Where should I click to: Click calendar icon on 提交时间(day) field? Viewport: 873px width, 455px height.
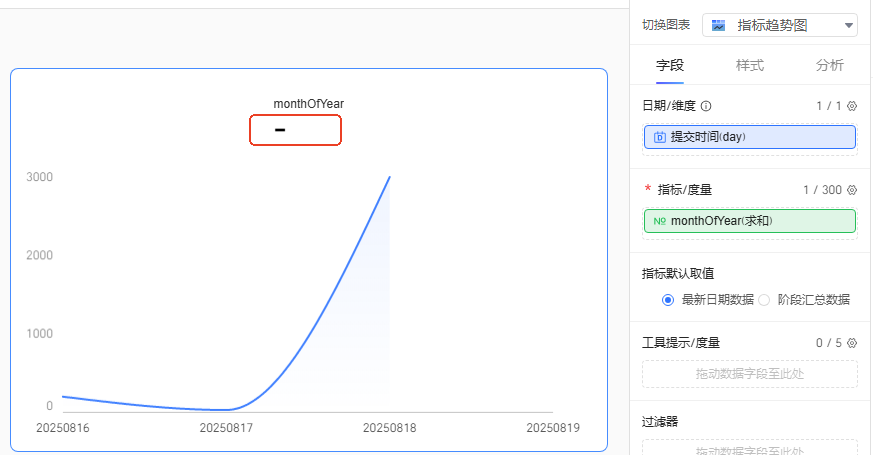coord(660,137)
